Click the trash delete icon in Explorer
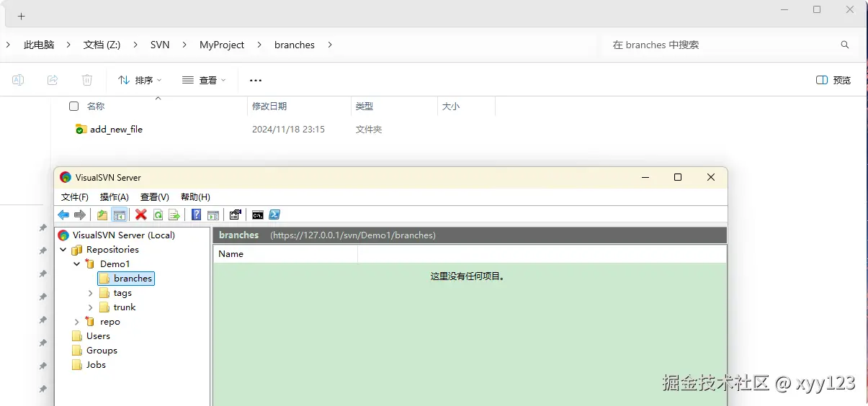 click(87, 80)
